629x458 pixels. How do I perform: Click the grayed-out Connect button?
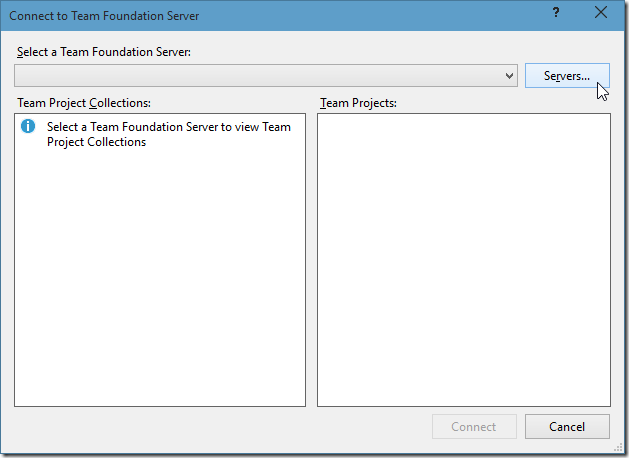pyautogui.click(x=474, y=426)
